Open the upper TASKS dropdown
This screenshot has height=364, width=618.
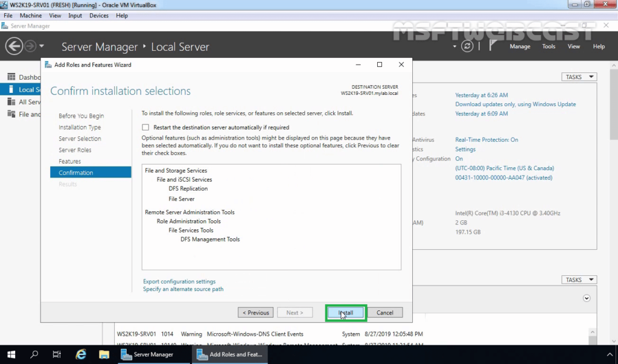(x=579, y=77)
